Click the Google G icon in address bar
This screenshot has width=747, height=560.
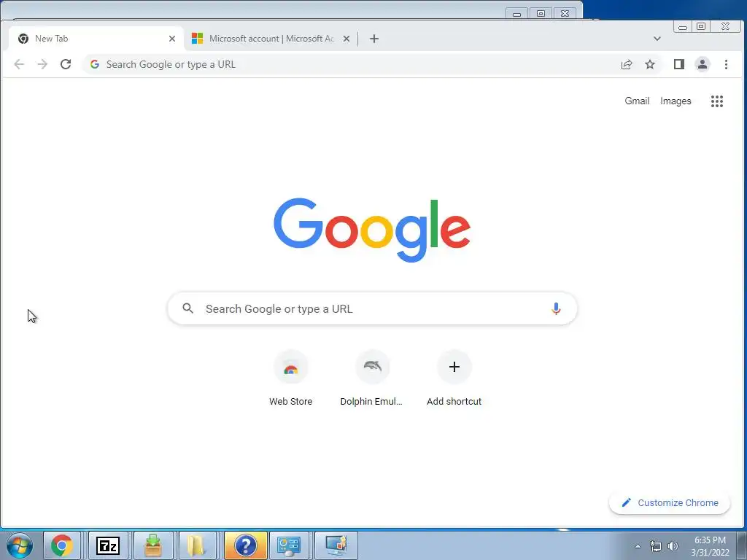[x=95, y=64]
